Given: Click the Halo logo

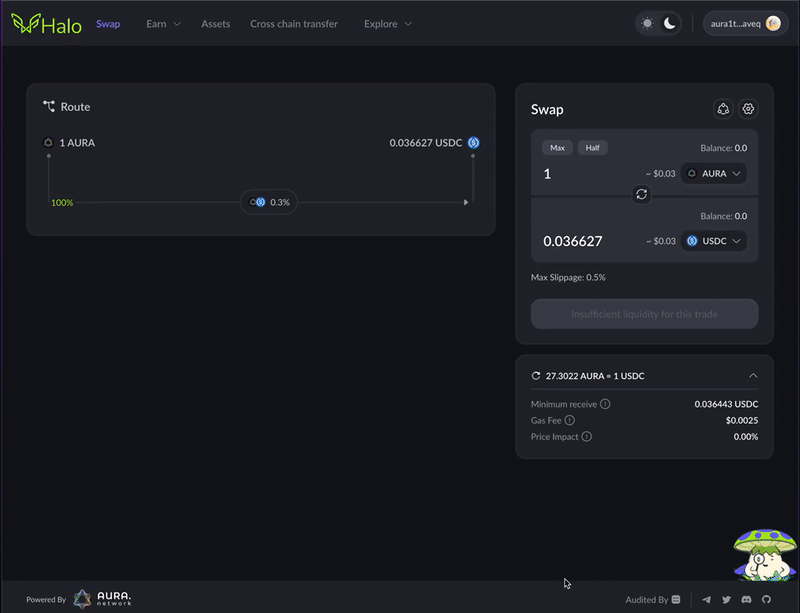Looking at the screenshot, I should [46, 24].
